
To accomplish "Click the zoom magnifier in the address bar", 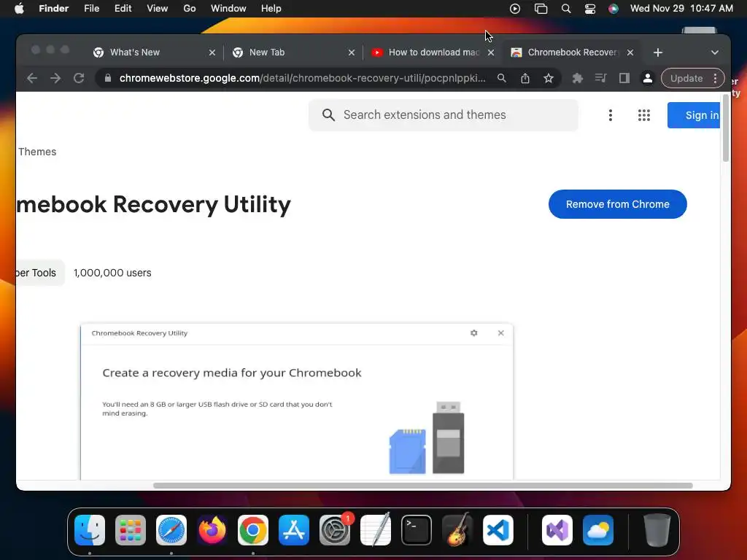I will pos(502,78).
